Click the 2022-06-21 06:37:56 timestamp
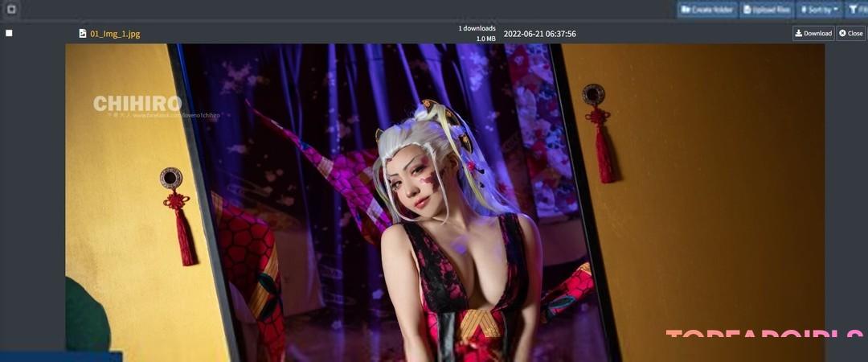 [x=539, y=34]
